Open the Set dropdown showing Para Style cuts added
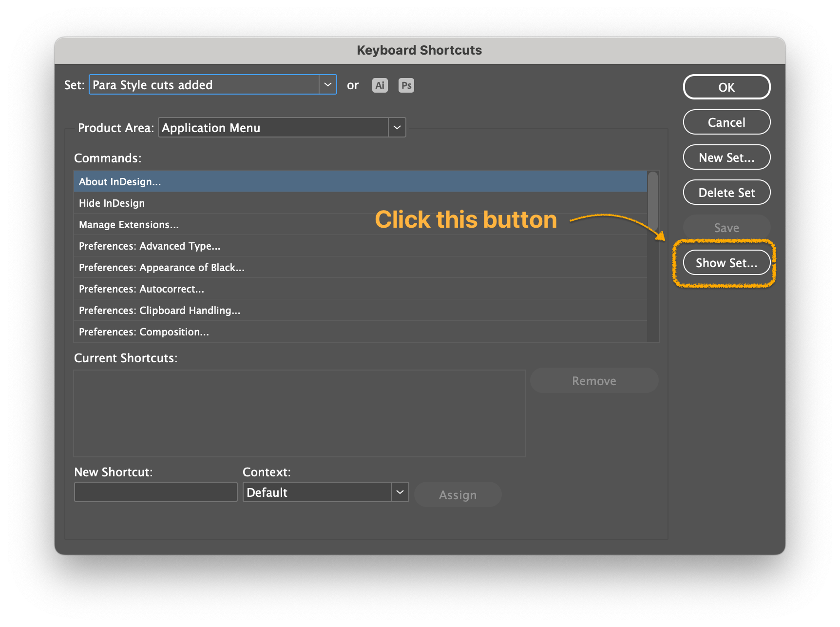Image resolution: width=840 pixels, height=627 pixels. point(327,84)
